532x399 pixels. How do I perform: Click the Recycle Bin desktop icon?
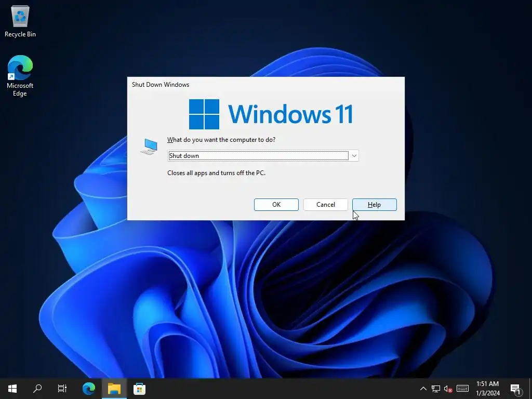coord(20,21)
